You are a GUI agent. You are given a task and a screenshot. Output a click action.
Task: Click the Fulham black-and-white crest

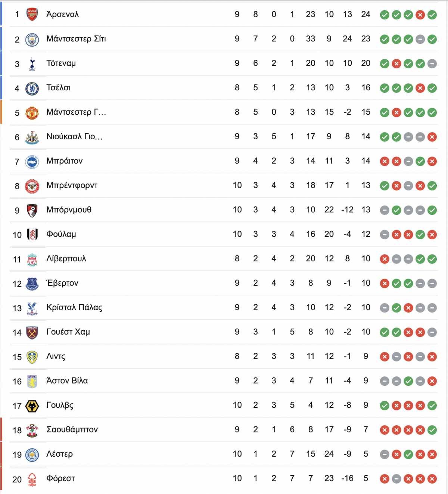[32, 235]
